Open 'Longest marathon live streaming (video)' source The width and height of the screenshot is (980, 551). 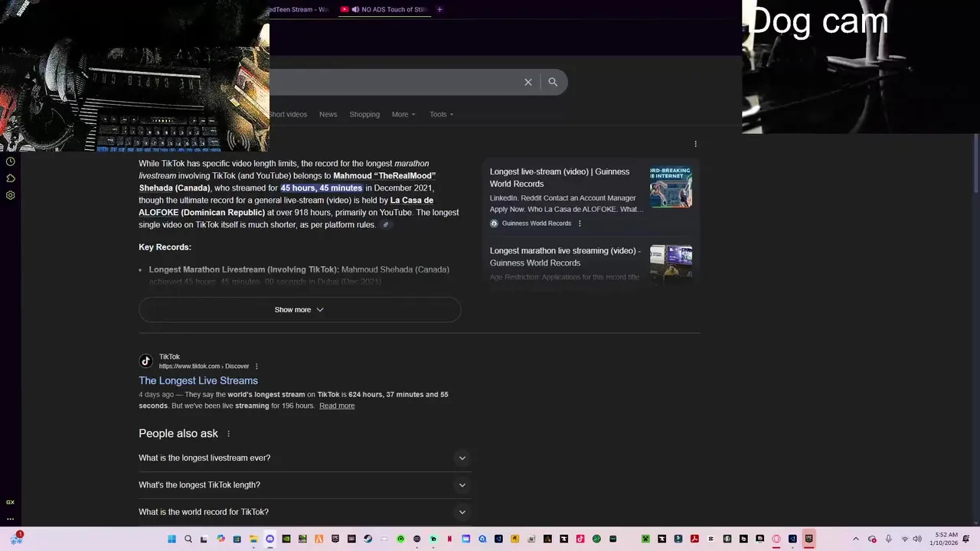click(565, 256)
